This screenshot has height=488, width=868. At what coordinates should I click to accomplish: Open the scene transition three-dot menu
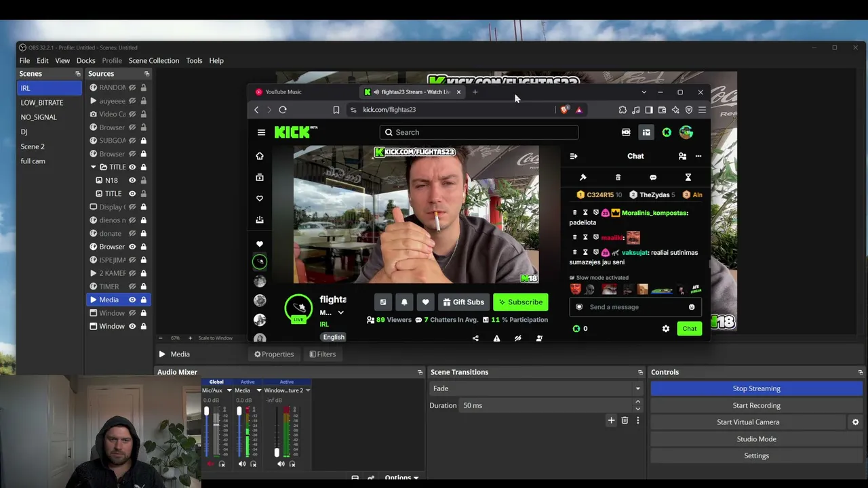pos(637,420)
